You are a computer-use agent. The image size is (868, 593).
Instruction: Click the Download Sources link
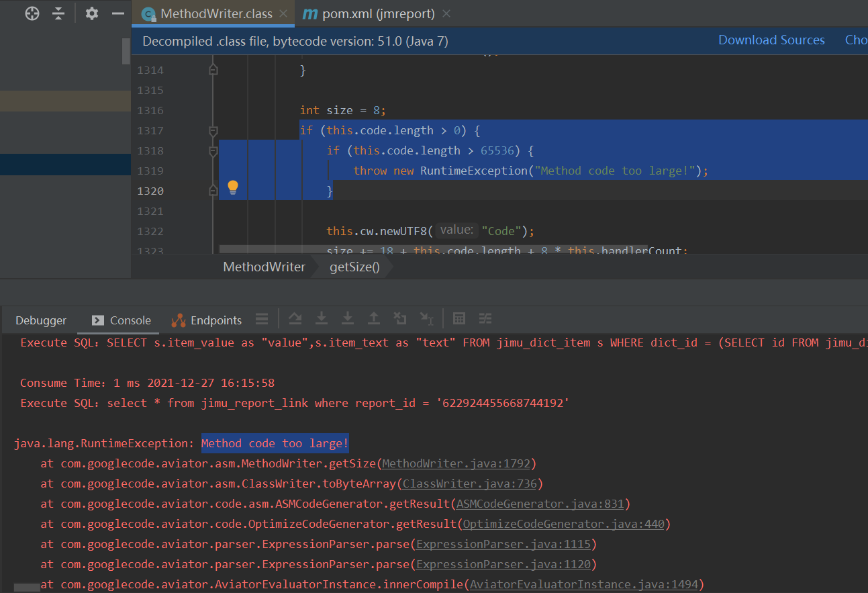click(x=771, y=40)
